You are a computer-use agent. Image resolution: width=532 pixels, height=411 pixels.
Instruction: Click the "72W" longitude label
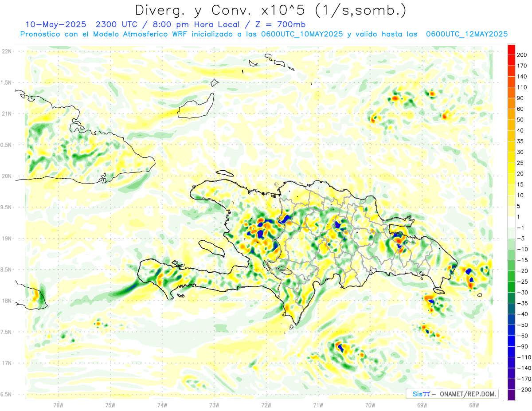266,405
